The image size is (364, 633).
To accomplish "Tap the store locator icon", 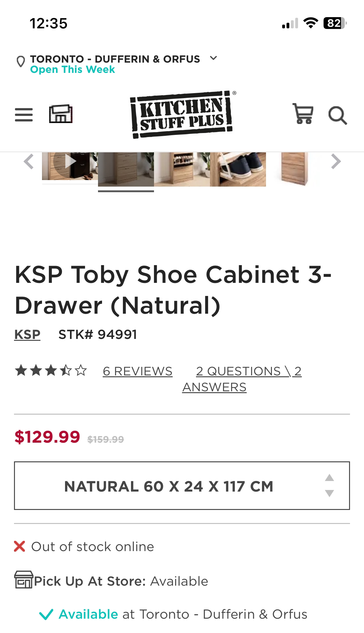I will (61, 114).
